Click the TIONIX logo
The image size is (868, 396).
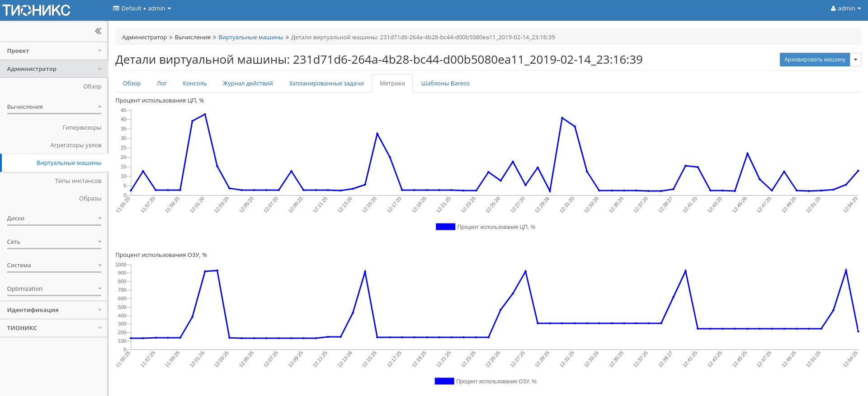click(x=37, y=10)
